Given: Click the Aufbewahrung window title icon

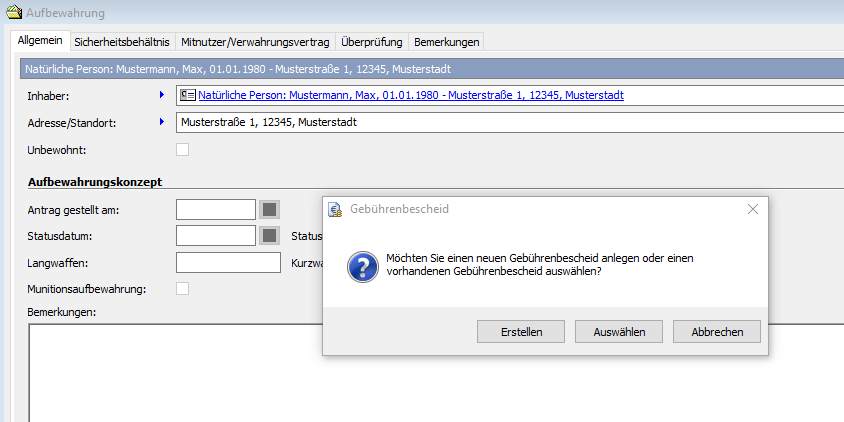Looking at the screenshot, I should point(14,13).
